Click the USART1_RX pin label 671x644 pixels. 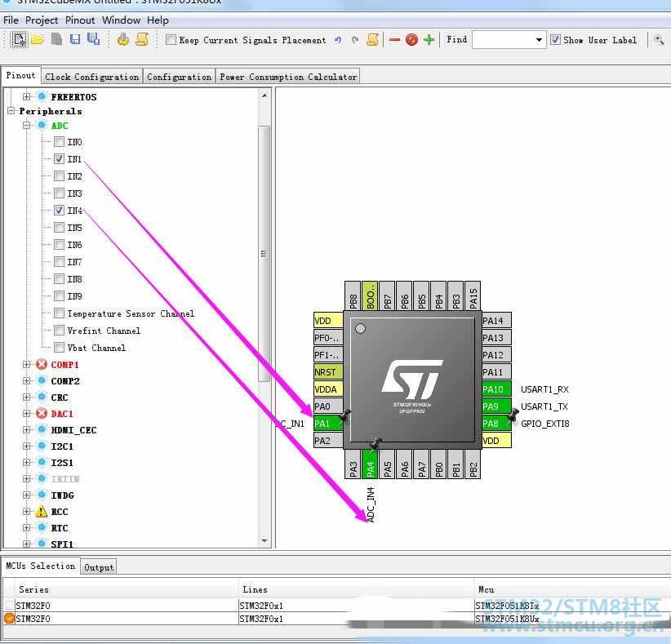pos(544,389)
